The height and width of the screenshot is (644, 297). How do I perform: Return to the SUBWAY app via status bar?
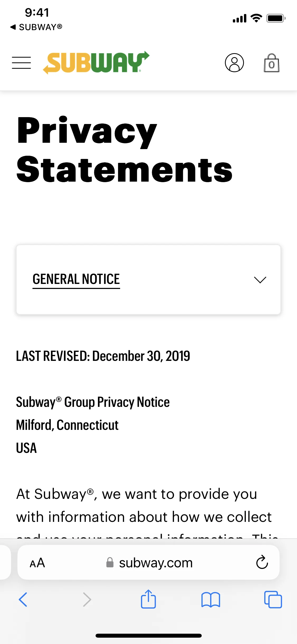(36, 27)
